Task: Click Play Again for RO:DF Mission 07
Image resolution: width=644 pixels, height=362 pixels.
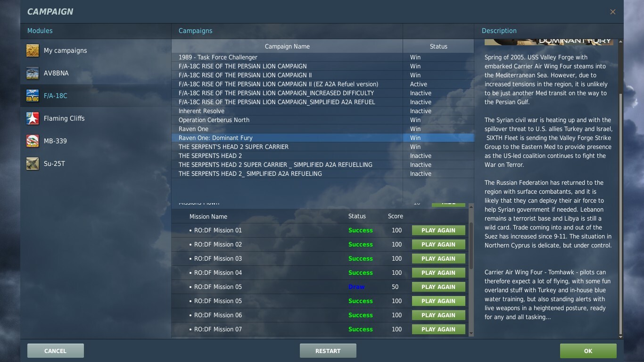Action: point(438,329)
